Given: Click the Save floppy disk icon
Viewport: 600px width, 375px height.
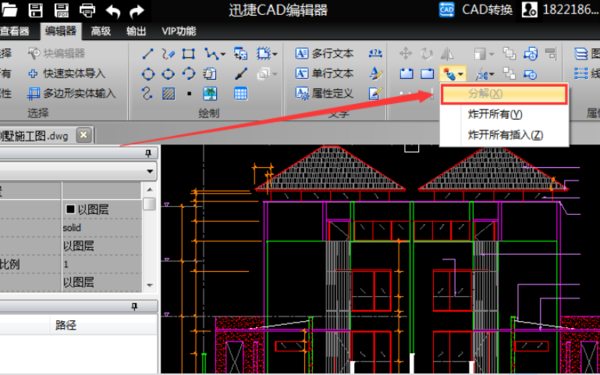Looking at the screenshot, I should (35, 10).
